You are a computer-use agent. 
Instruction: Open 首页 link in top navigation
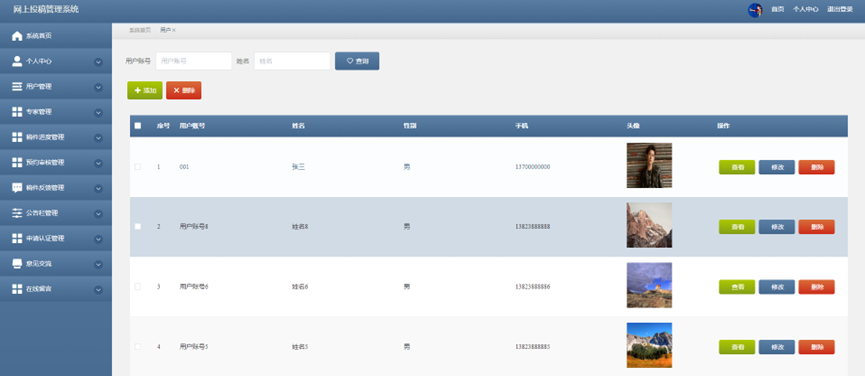(x=777, y=9)
